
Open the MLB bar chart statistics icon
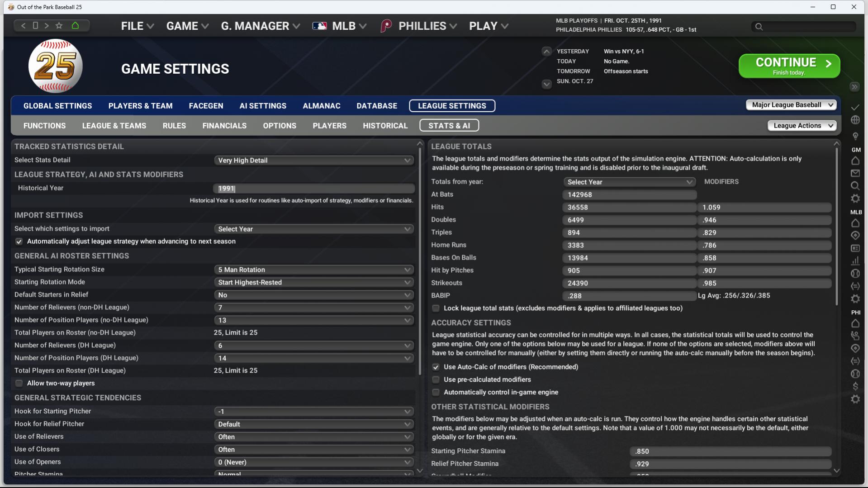click(855, 261)
